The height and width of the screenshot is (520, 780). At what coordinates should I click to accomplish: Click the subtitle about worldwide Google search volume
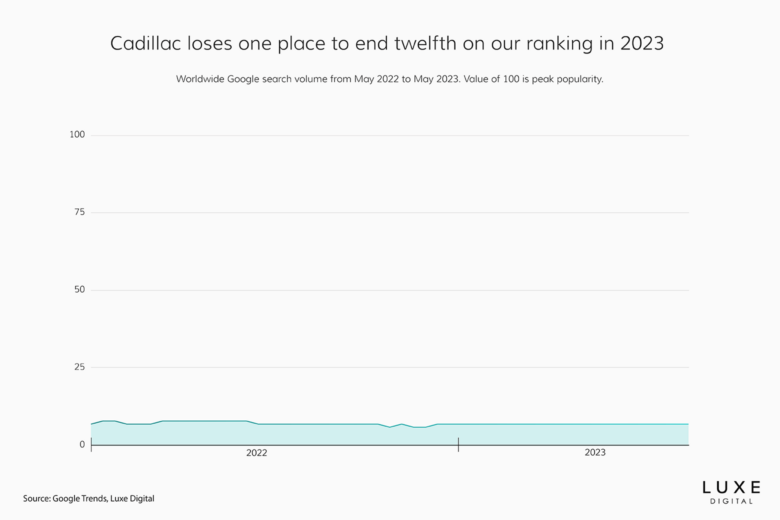pos(389,78)
